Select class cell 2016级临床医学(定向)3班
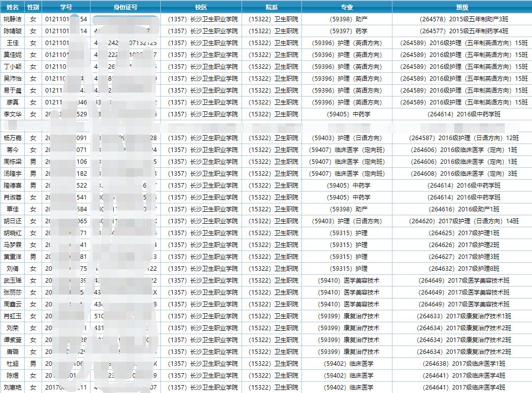Screen dimensions: 532x393 (462, 174)
